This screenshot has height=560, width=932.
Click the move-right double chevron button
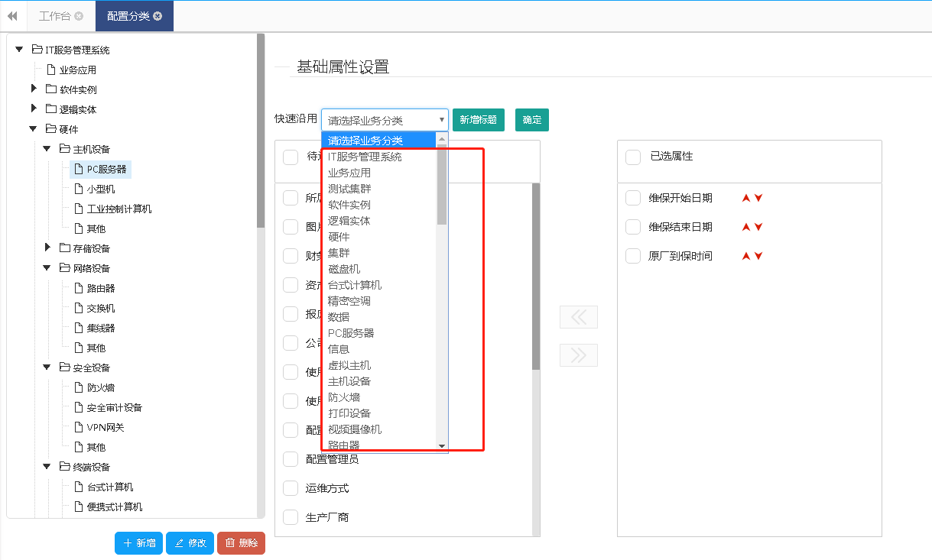tap(579, 355)
